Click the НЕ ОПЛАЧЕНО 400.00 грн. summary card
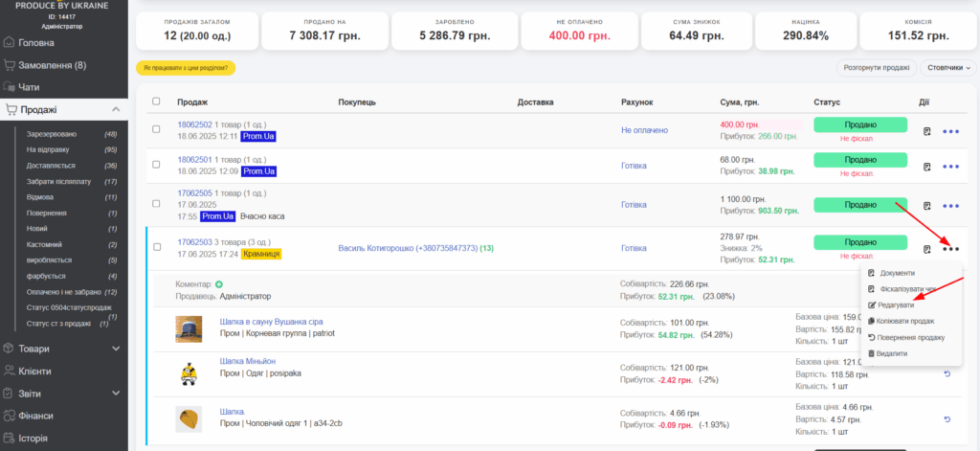Screen dimensions: 980x451 click(x=579, y=31)
